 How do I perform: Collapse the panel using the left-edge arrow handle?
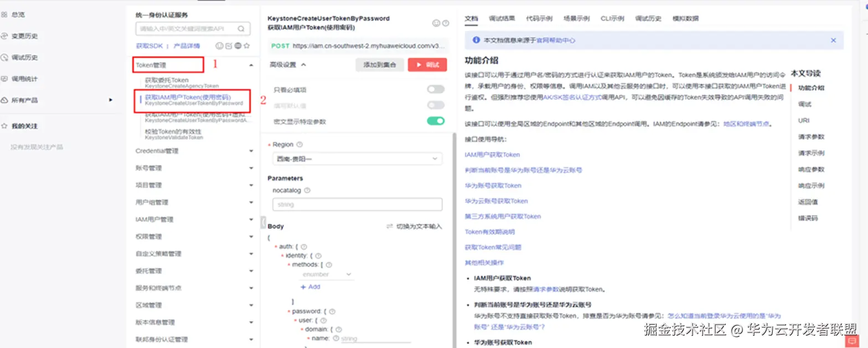tap(262, 222)
